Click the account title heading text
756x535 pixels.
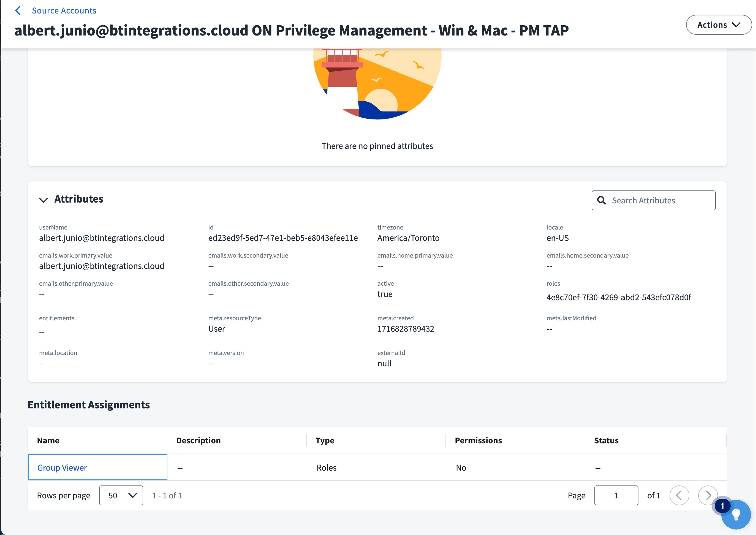coord(291,30)
